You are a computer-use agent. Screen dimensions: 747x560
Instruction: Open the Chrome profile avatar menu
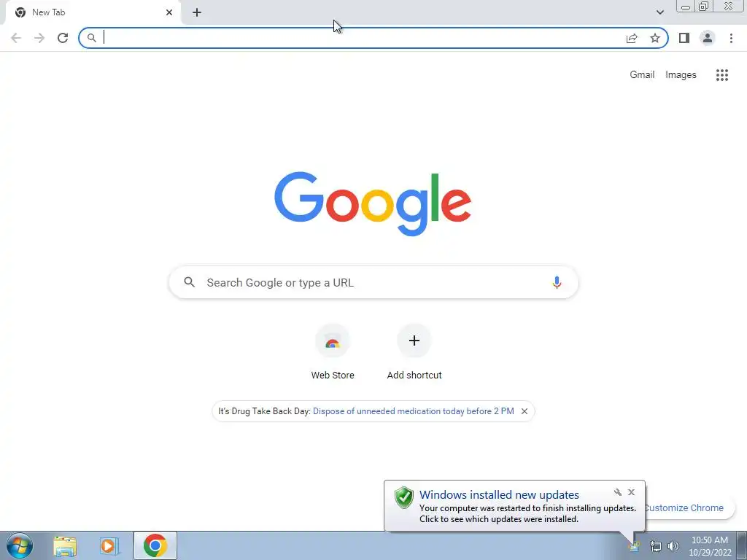708,38
